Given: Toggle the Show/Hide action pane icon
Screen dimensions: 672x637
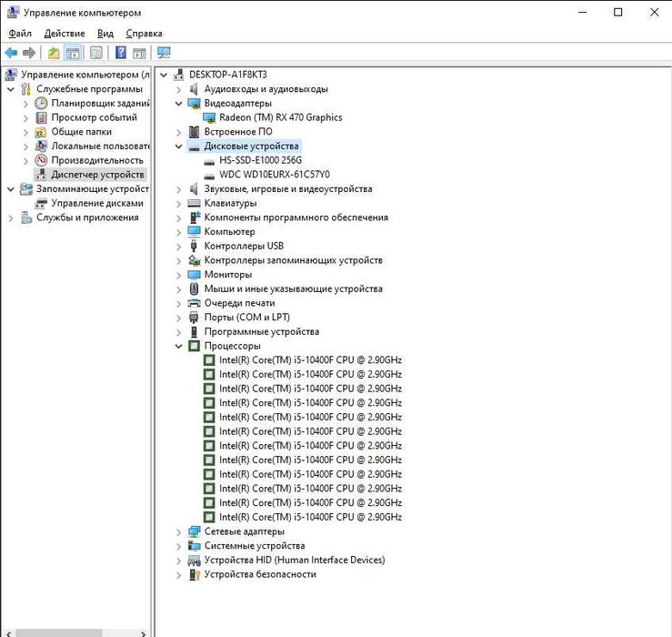Looking at the screenshot, I should coord(140,53).
